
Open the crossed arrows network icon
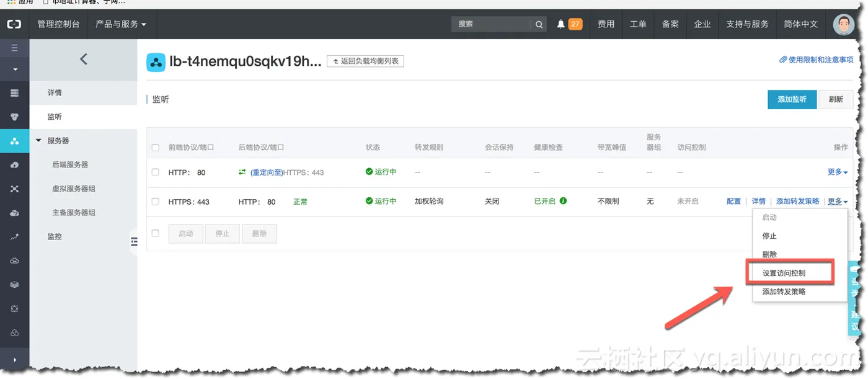pos(14,189)
